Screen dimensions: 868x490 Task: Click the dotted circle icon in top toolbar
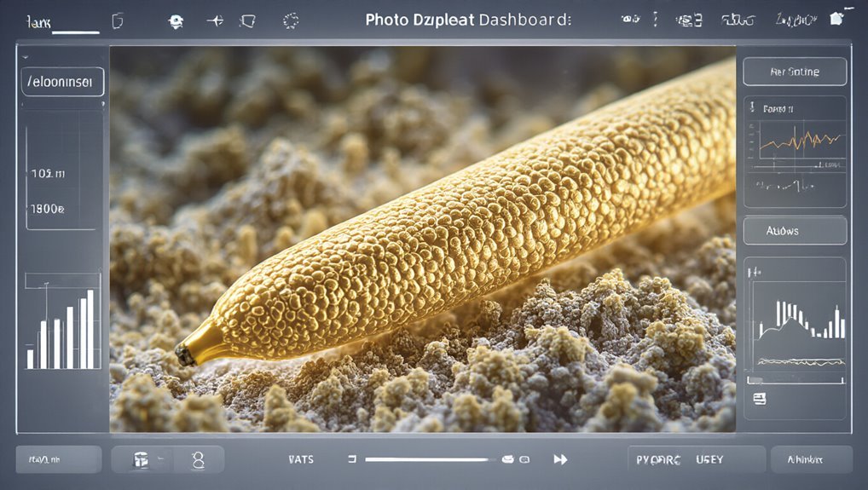pos(291,20)
